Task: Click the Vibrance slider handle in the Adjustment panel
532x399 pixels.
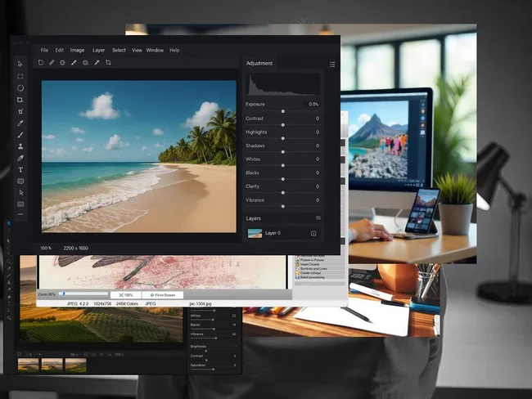Action: pos(283,206)
